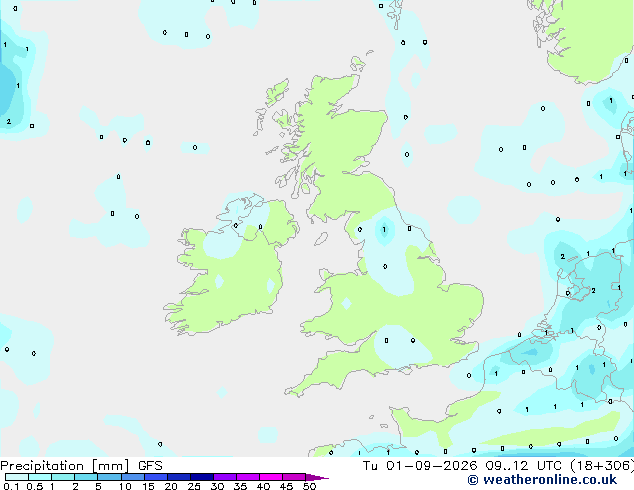Click the 1–2 mm legend color swatch

63,477
